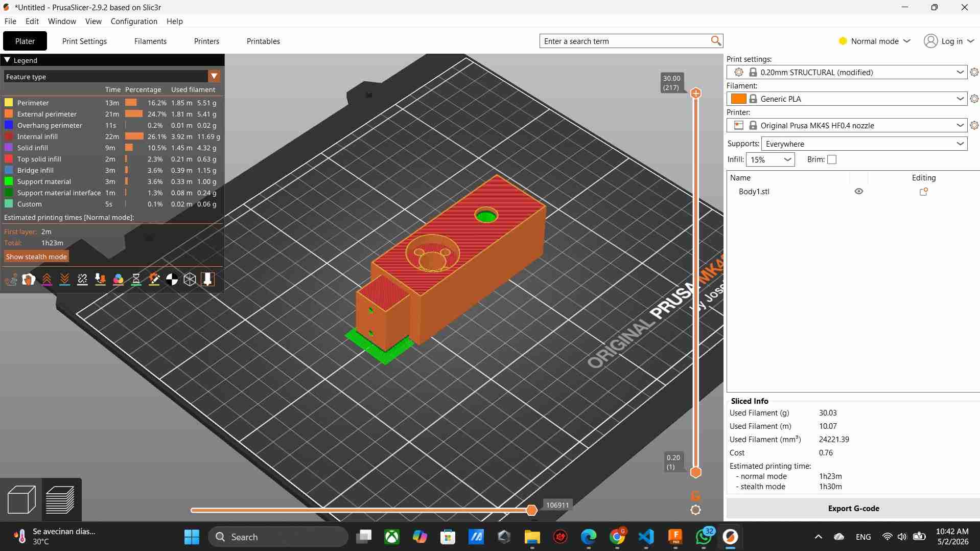Toggle Color changes visibility icon
This screenshot has height=551, width=980.
coord(118,279)
